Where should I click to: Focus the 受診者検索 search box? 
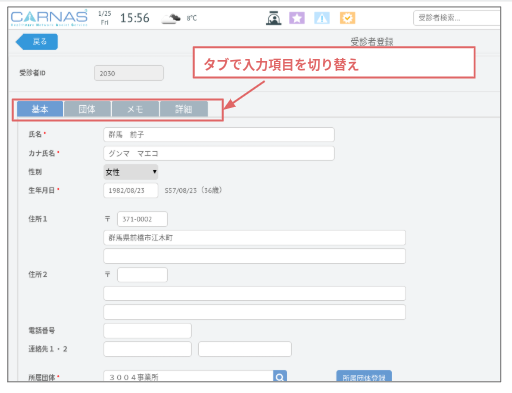pyautogui.click(x=456, y=18)
